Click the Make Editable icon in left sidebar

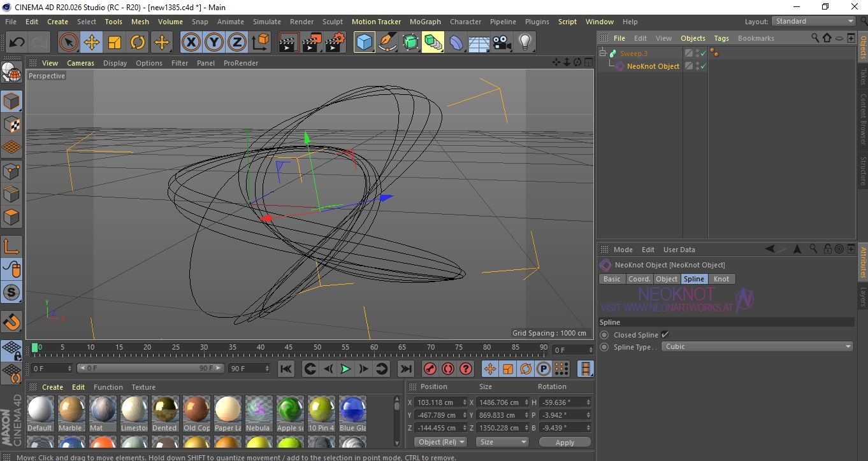(11, 73)
